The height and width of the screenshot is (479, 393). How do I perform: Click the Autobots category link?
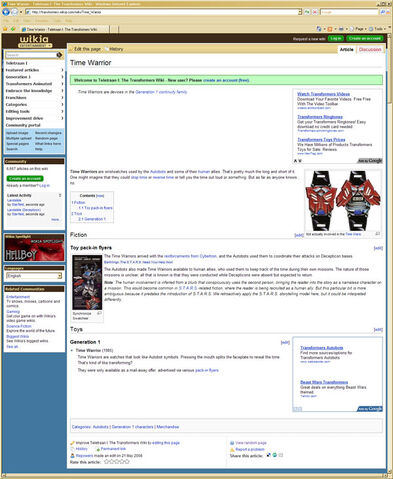coord(101,427)
